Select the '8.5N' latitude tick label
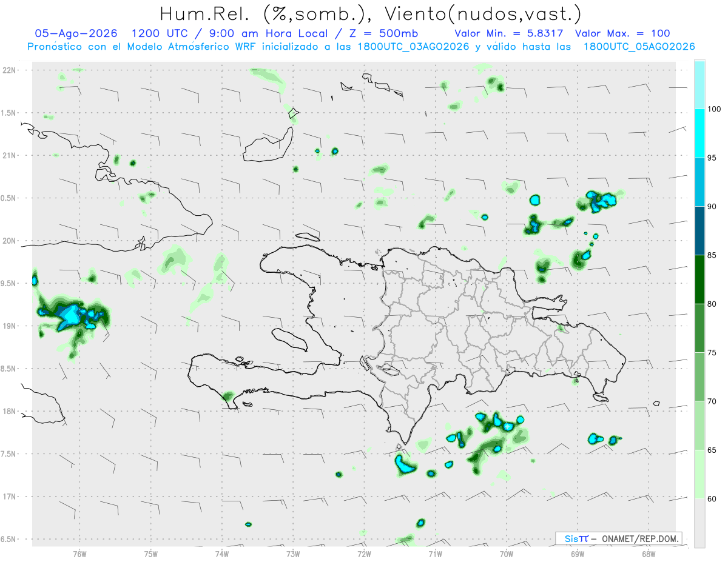Viewport: 728px width, 562px height. [x=8, y=369]
